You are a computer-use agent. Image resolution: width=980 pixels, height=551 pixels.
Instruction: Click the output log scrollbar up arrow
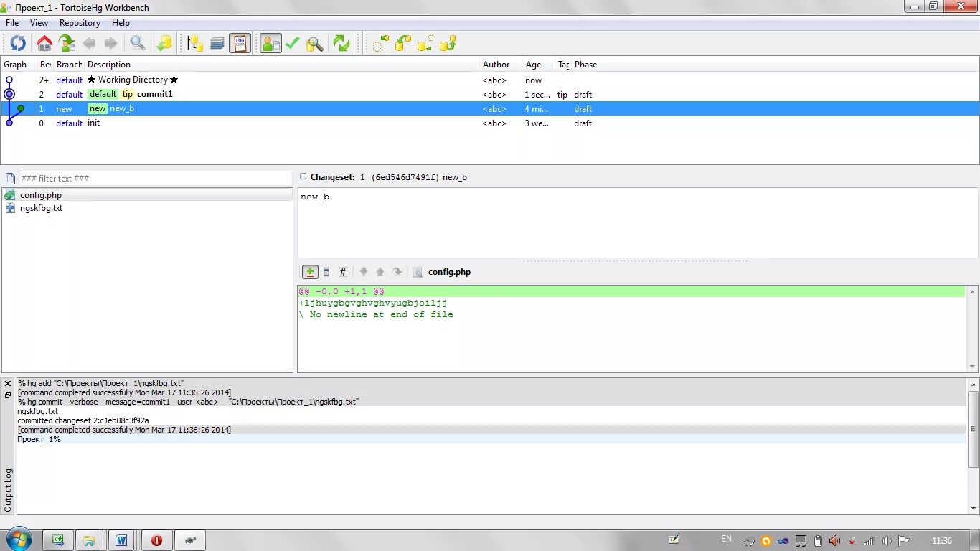point(974,385)
